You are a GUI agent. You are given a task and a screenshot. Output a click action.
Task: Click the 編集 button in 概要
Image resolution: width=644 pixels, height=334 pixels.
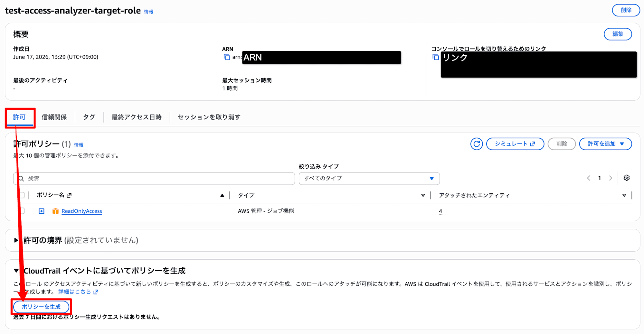pyautogui.click(x=618, y=34)
